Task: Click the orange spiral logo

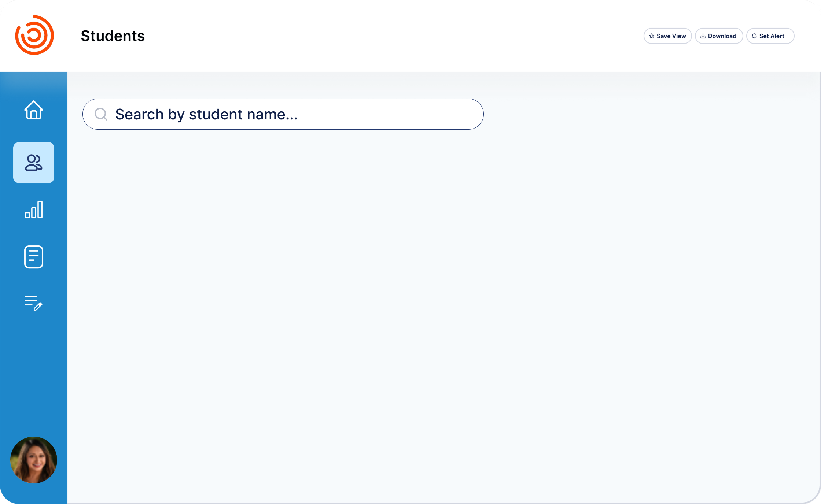Action: [x=34, y=35]
